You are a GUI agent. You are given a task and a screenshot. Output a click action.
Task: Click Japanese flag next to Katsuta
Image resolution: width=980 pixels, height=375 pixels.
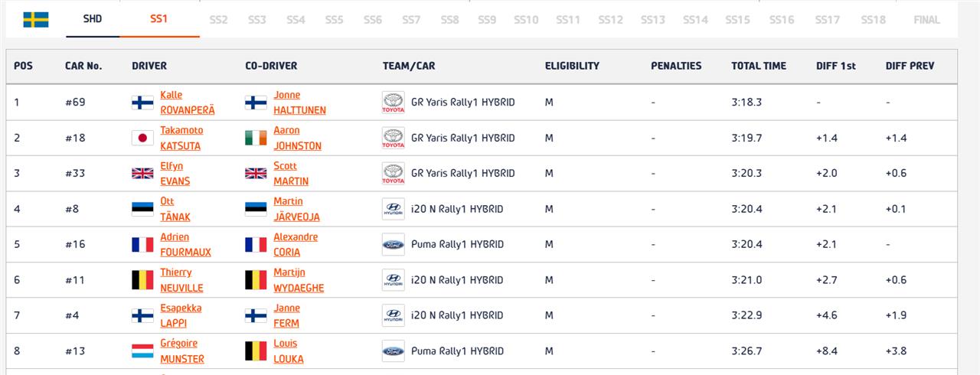tap(142, 138)
